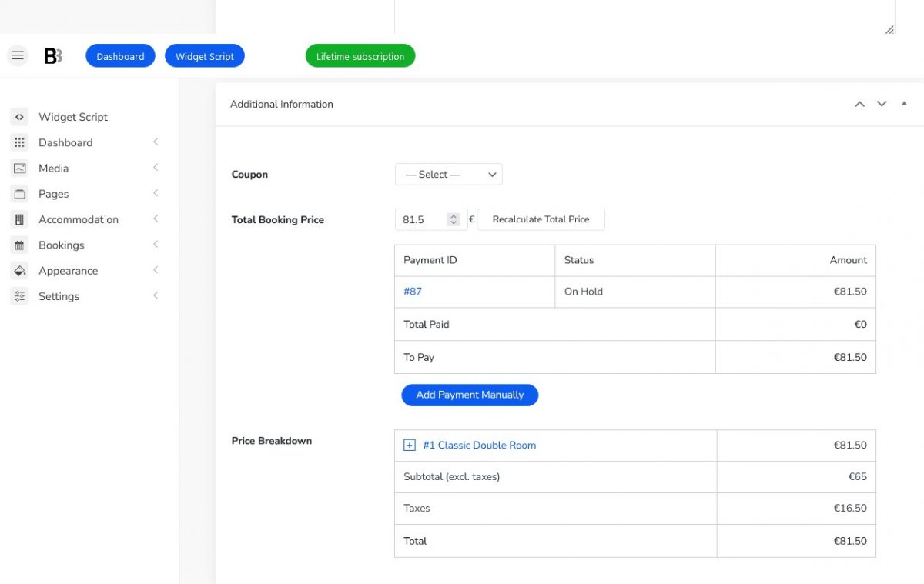Open the Coupon select dropdown

[448, 174]
